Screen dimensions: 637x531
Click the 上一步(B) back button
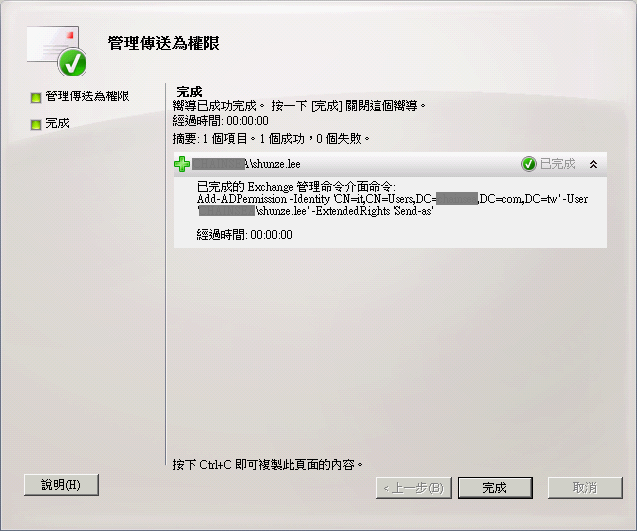point(414,488)
